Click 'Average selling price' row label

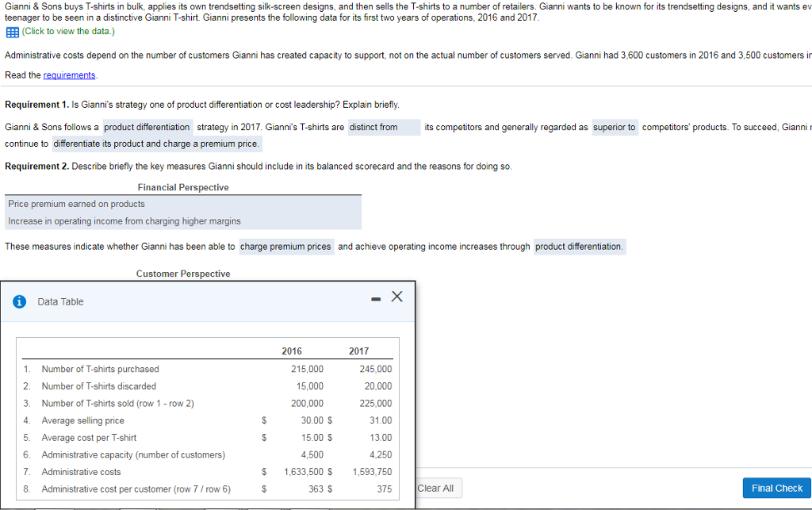click(x=82, y=420)
